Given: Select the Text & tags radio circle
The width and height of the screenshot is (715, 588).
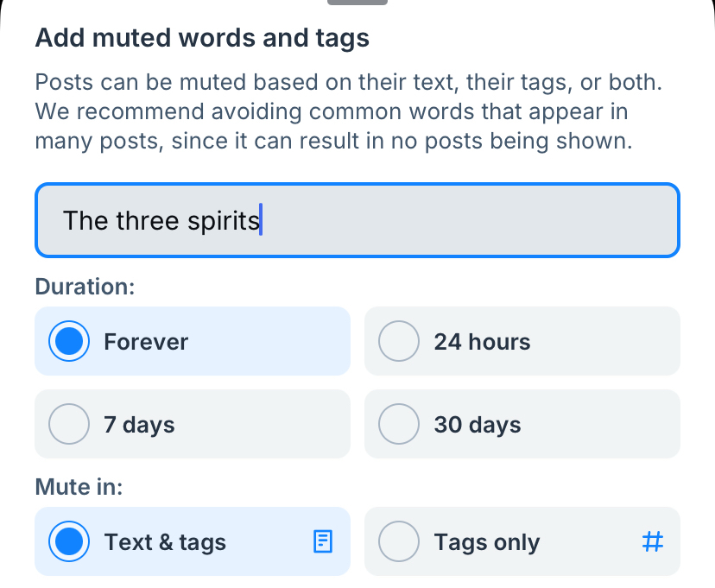Looking at the screenshot, I should click(69, 542).
